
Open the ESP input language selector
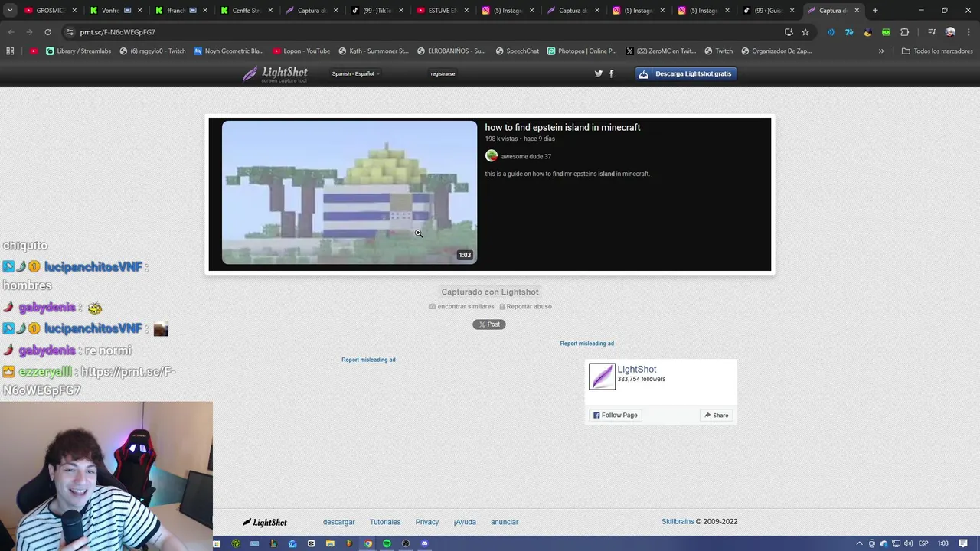point(923,543)
